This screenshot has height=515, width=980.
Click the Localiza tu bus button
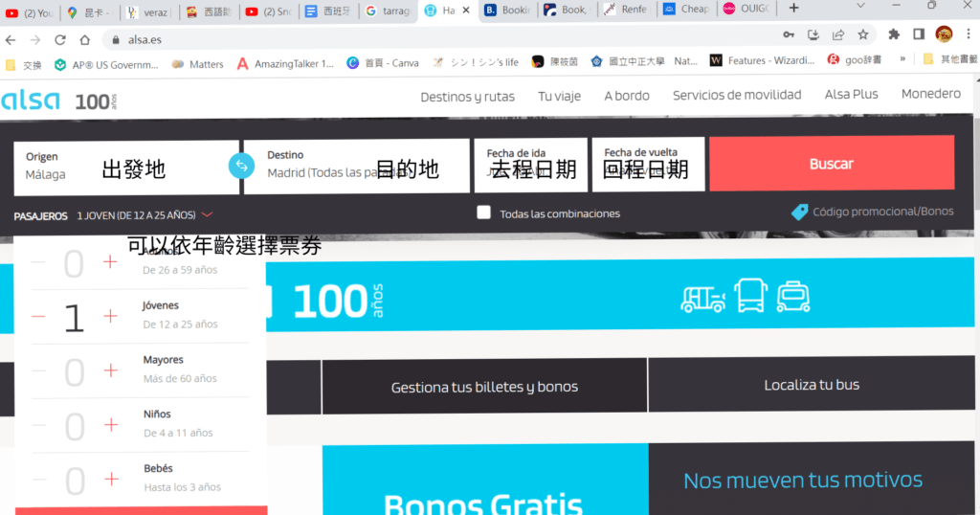pos(812,385)
